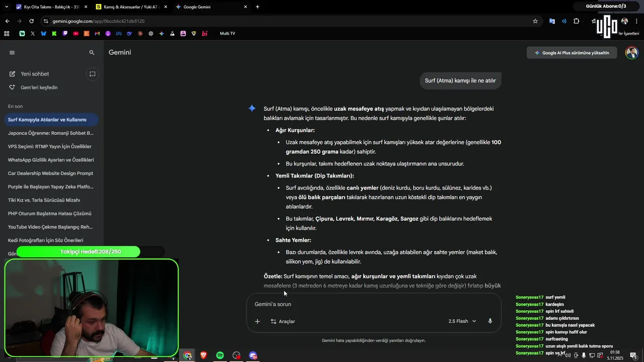
Task: Open the Kick bookmark
Action: [x=54, y=34]
